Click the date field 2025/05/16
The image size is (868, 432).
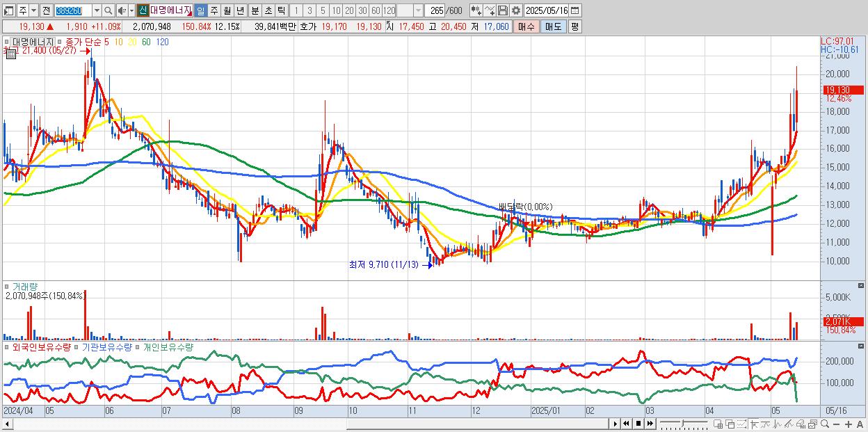click(547, 10)
